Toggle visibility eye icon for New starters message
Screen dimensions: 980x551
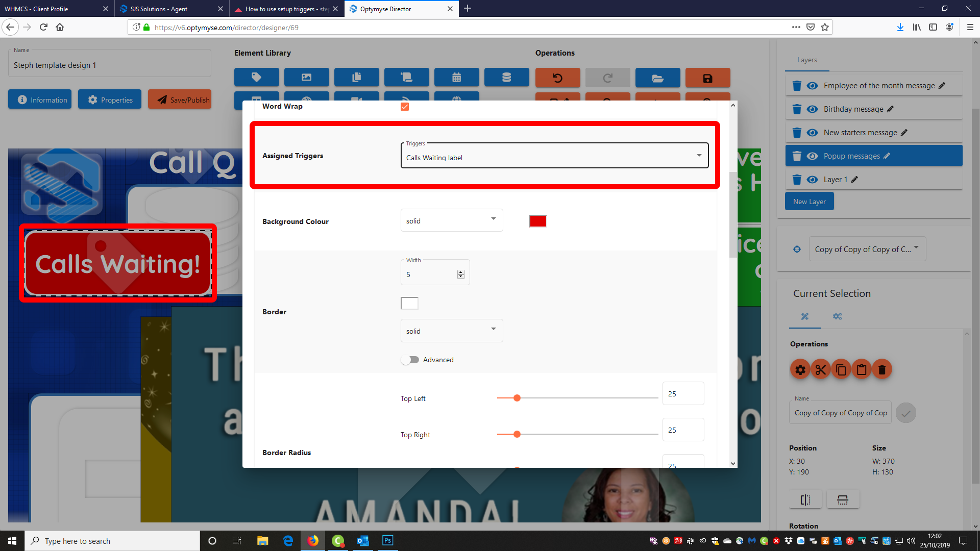[x=814, y=133]
